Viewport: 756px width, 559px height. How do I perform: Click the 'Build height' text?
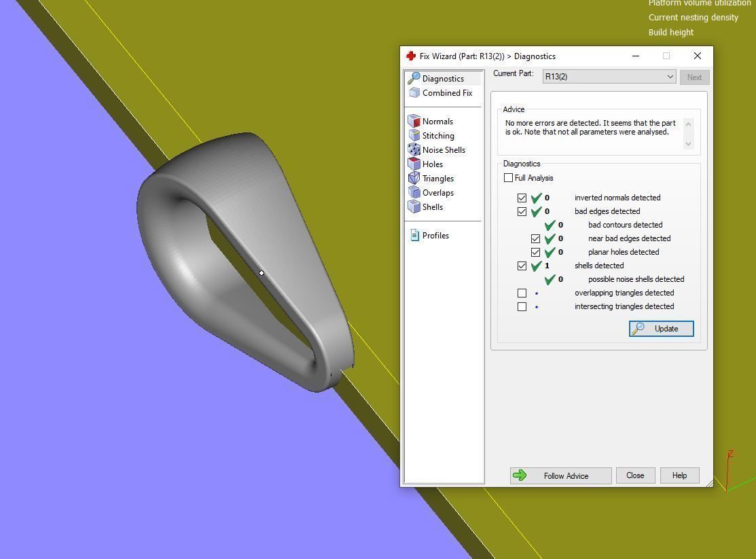[670, 33]
